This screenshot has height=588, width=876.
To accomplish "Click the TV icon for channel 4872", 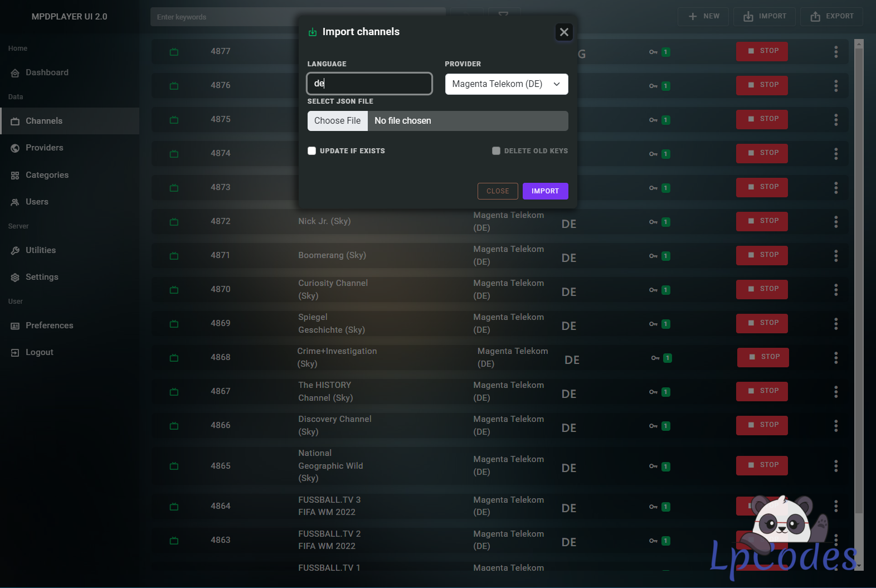I will [x=174, y=222].
